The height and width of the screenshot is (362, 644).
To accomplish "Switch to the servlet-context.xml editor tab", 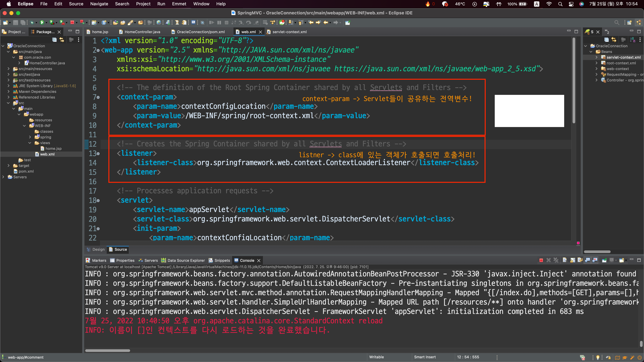I will pyautogui.click(x=289, y=32).
